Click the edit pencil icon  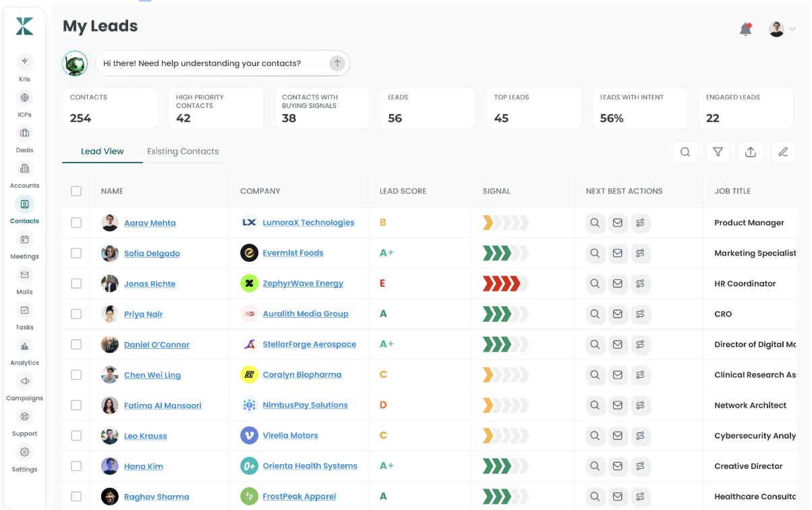pos(783,152)
